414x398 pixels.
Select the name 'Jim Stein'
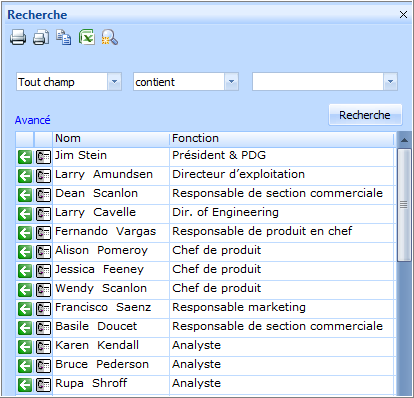pyautogui.click(x=81, y=155)
